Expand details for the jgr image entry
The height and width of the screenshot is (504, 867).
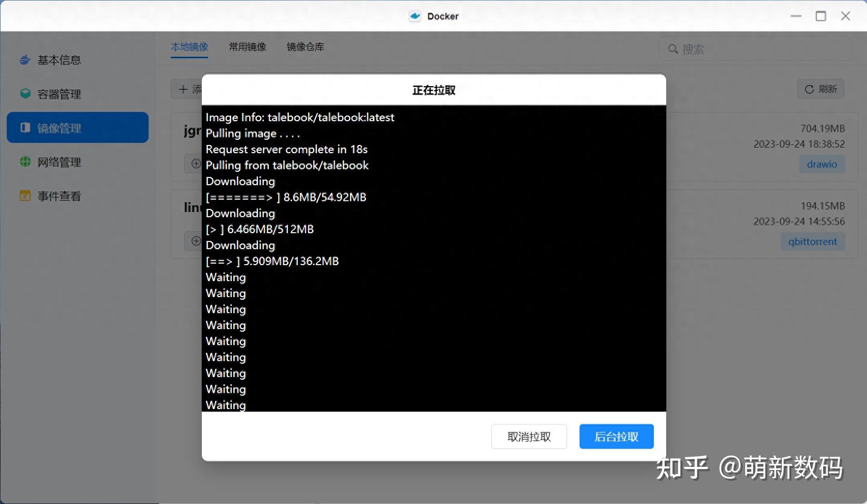(196, 164)
